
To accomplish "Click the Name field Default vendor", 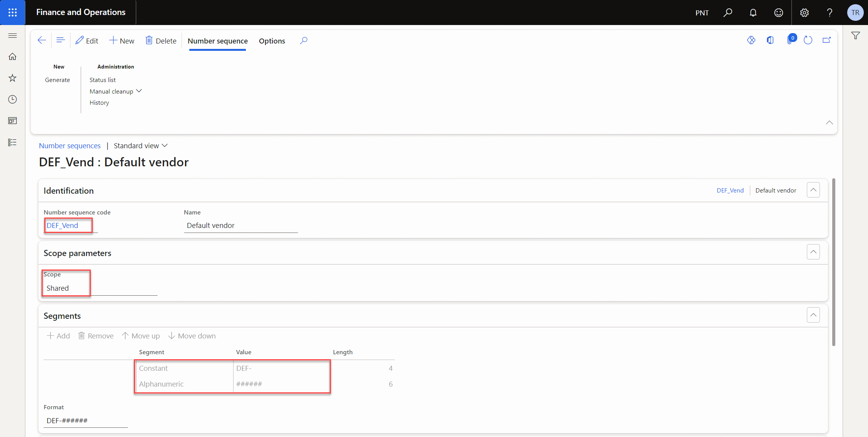I will point(241,226).
